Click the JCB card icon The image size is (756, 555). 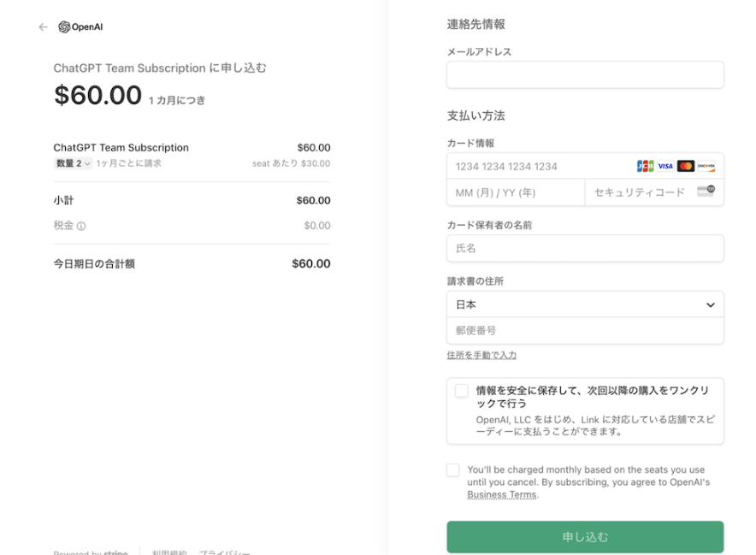click(x=645, y=166)
